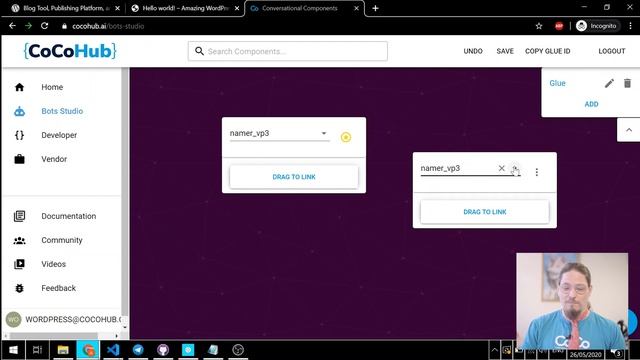Close the Hello world! tab

point(237,8)
